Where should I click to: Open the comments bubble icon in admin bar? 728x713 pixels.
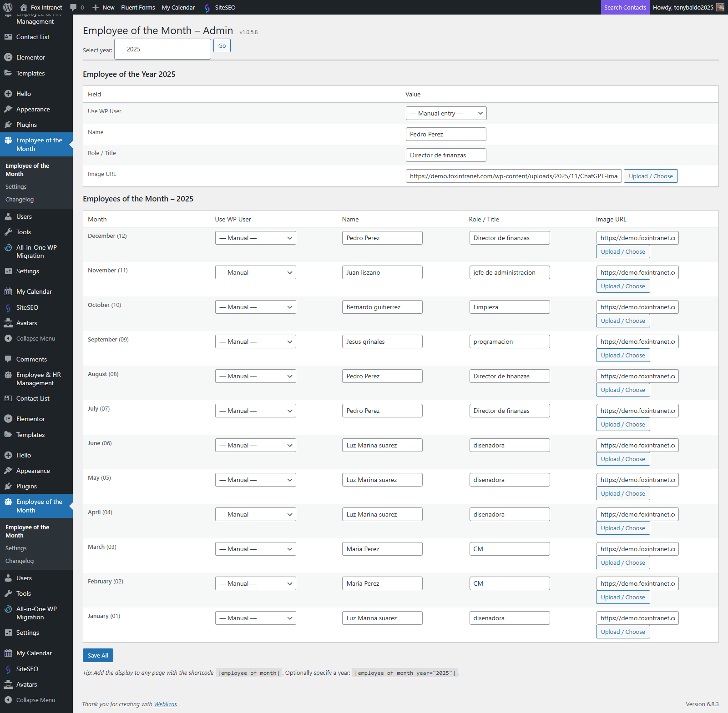(73, 7)
